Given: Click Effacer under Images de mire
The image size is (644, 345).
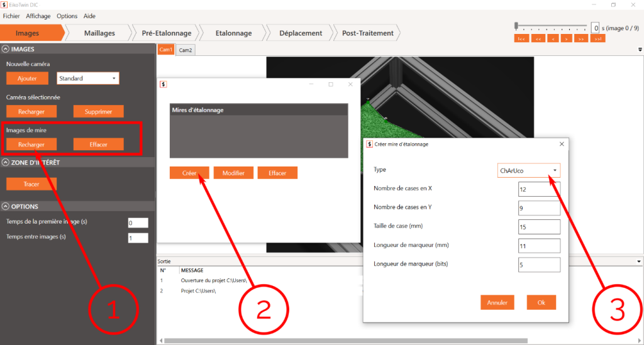Looking at the screenshot, I should coord(98,145).
